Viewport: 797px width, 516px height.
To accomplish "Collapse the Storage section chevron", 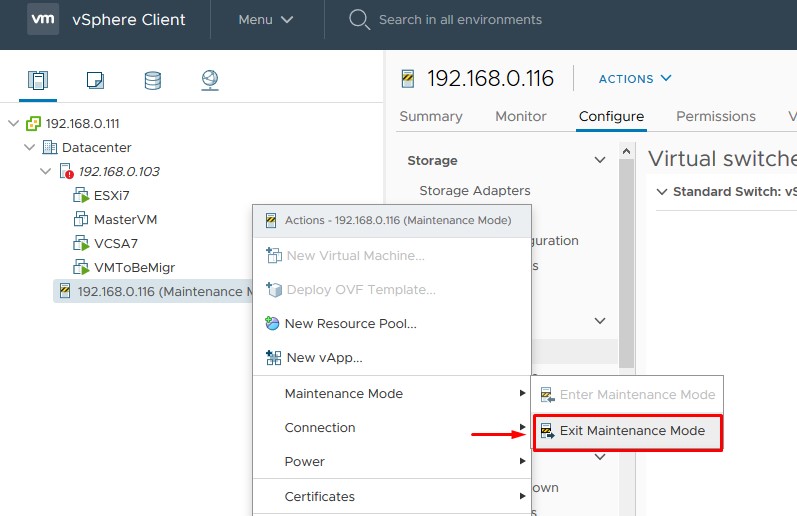I will pyautogui.click(x=600, y=160).
